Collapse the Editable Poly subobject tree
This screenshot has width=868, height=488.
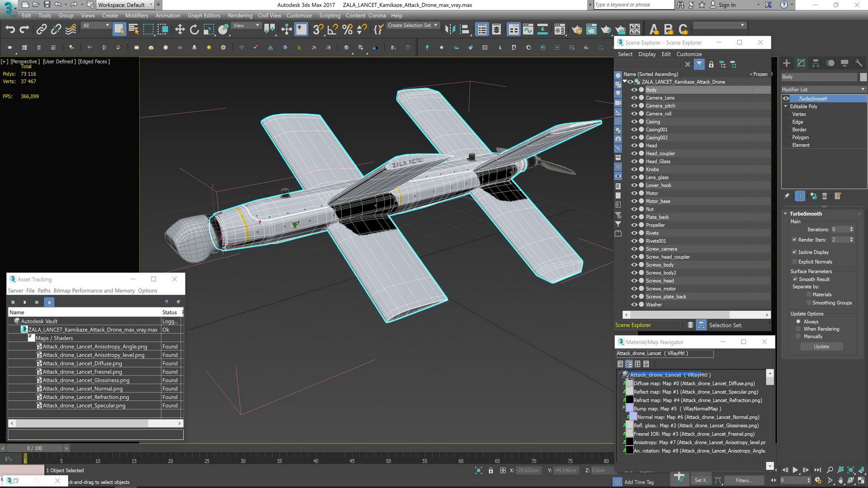pyautogui.click(x=786, y=106)
